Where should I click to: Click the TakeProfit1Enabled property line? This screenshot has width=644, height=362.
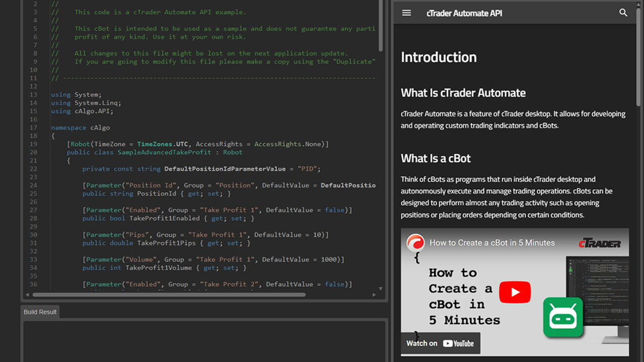169,218
